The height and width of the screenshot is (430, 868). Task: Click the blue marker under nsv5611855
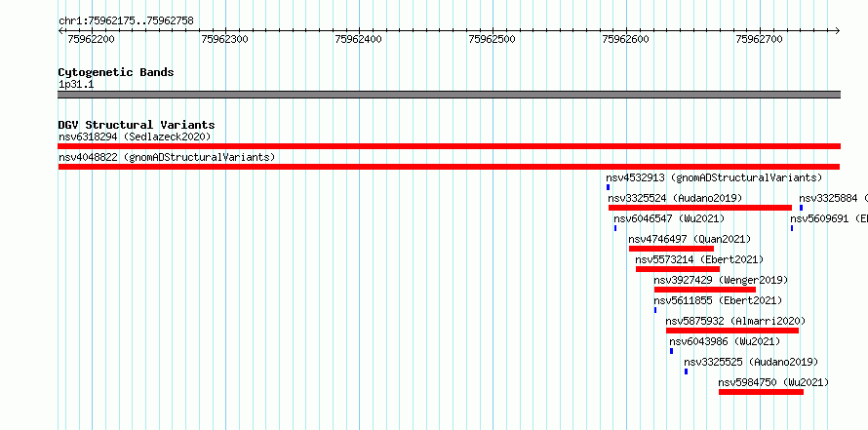coord(655,310)
